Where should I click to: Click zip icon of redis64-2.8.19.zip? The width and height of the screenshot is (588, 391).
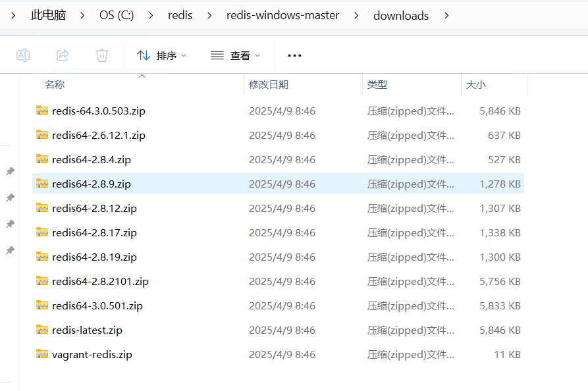(x=42, y=257)
